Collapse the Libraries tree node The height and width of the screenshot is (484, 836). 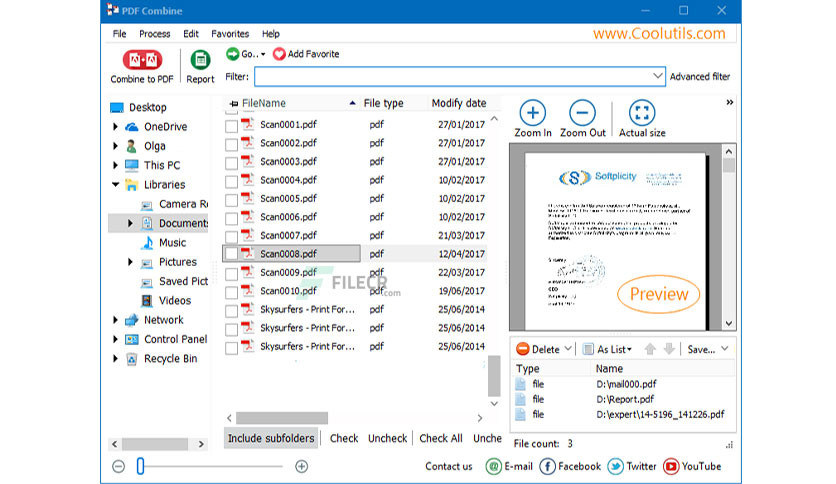115,184
